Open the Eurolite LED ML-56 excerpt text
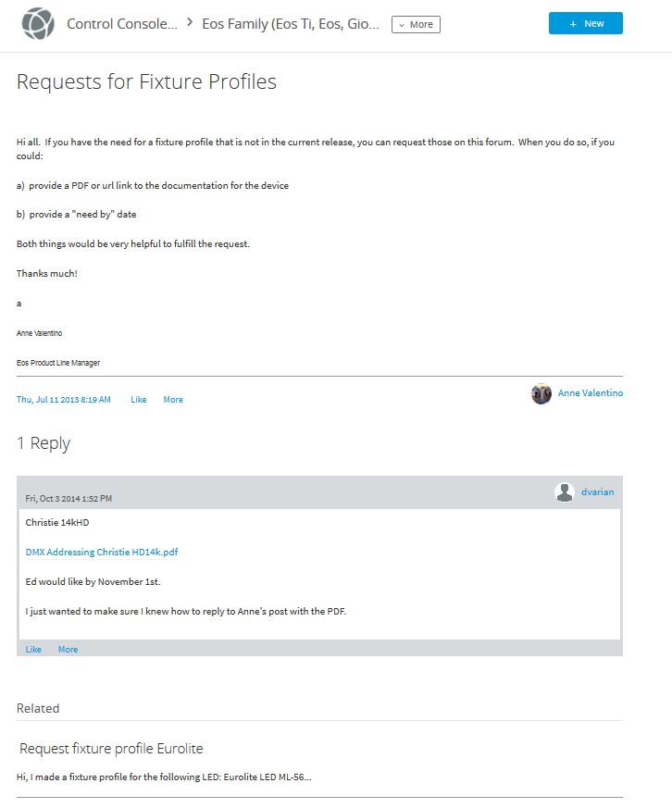This screenshot has width=672, height=808. coord(164,777)
